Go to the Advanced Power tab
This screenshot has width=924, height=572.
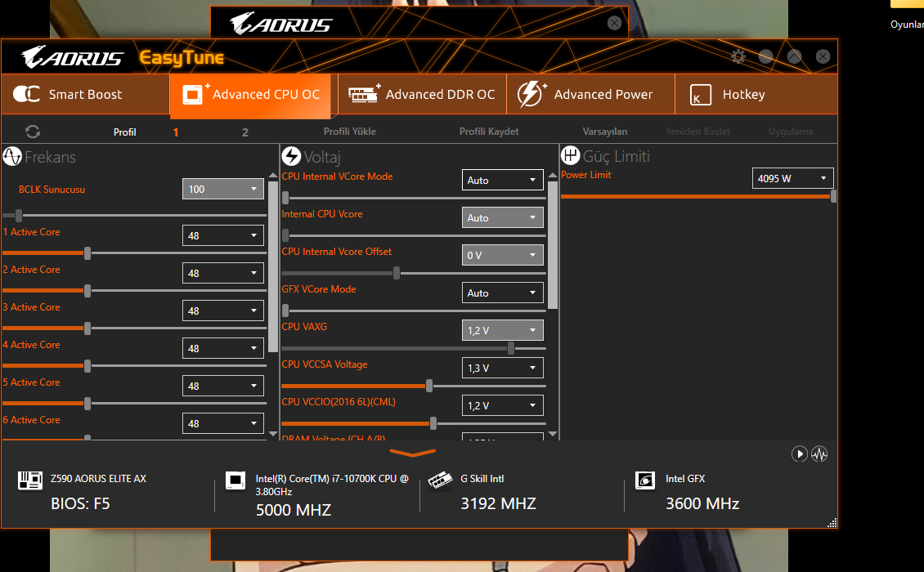coord(590,94)
